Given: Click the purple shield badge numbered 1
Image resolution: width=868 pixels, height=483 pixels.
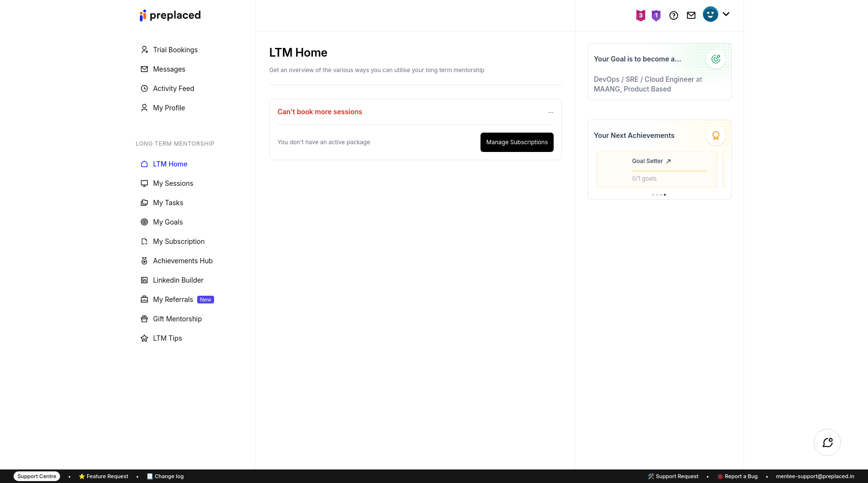Looking at the screenshot, I should tap(656, 15).
